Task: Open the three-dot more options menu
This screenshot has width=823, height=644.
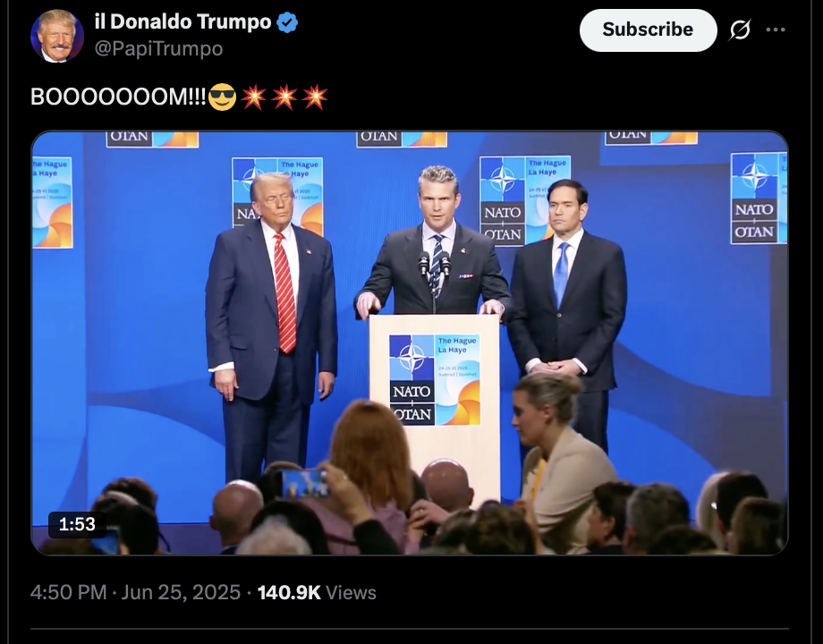Action: pyautogui.click(x=776, y=30)
